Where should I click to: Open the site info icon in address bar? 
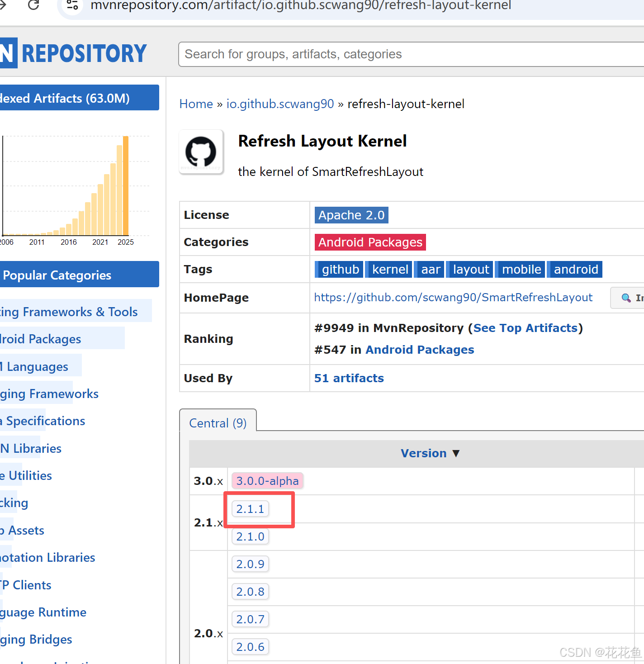pos(72,5)
